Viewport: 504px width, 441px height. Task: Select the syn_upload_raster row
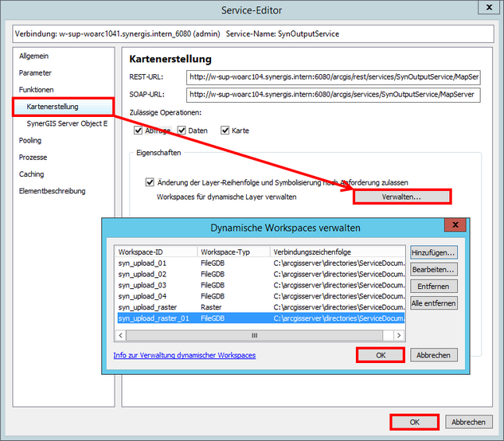pyautogui.click(x=260, y=307)
